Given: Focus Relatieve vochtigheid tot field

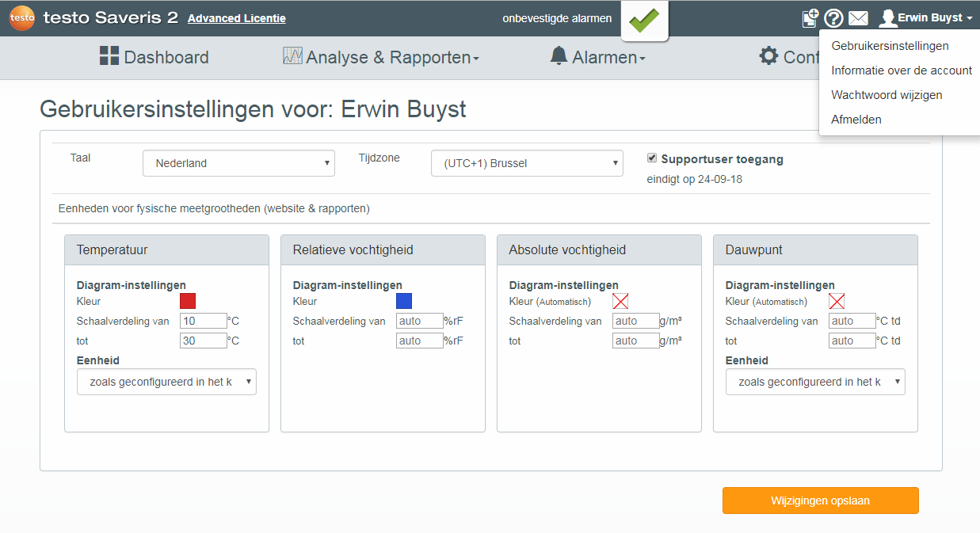Looking at the screenshot, I should [x=420, y=341].
